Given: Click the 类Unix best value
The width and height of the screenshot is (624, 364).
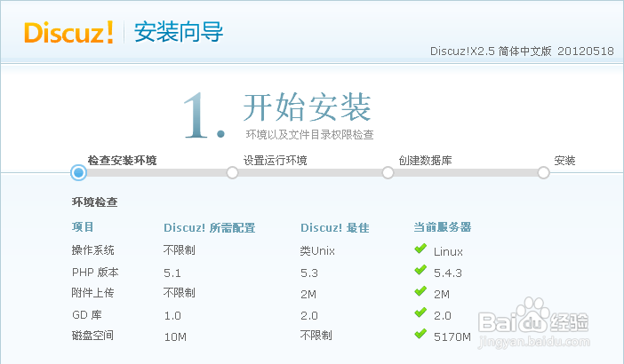Looking at the screenshot, I should [317, 250].
